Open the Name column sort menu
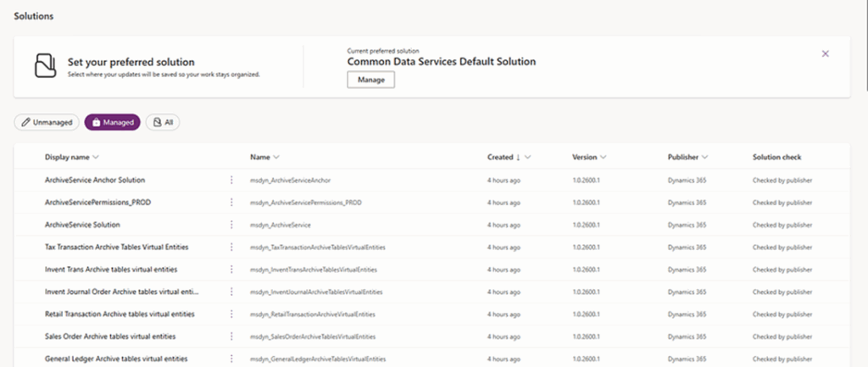Image resolution: width=868 pixels, height=367 pixels. point(277,157)
